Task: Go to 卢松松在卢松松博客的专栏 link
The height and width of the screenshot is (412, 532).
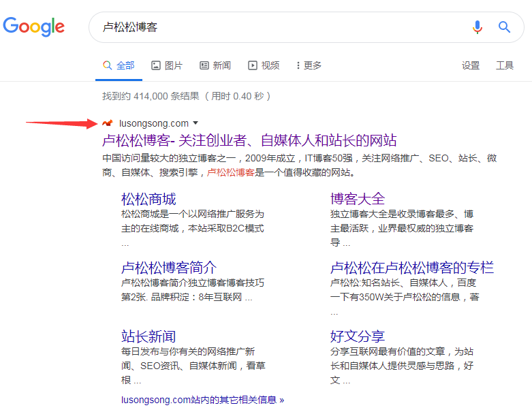Action: coord(412,268)
